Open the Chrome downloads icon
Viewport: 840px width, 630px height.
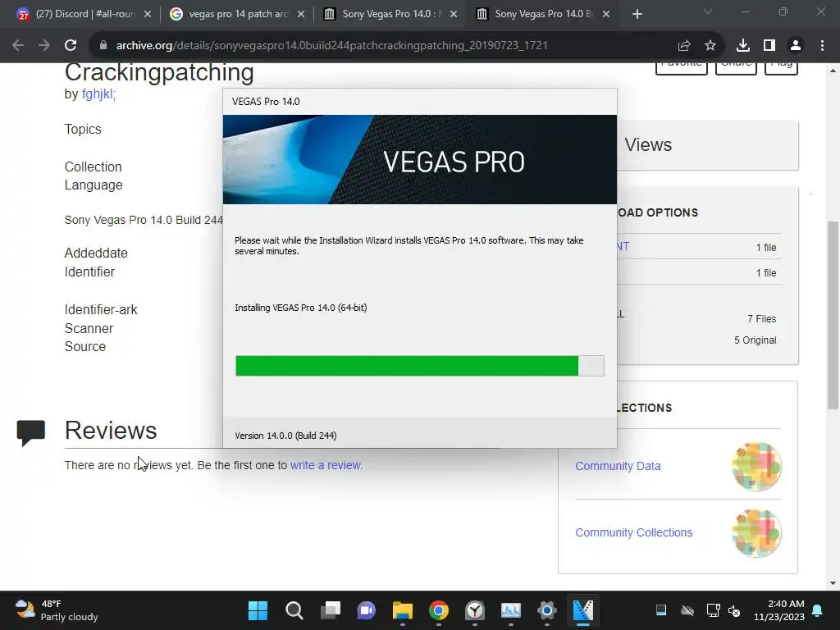pos(743,46)
